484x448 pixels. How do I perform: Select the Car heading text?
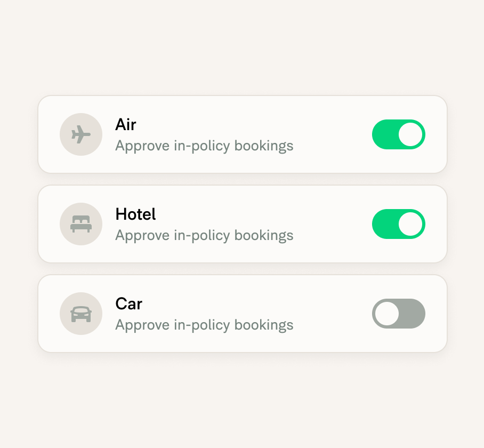[x=128, y=303]
